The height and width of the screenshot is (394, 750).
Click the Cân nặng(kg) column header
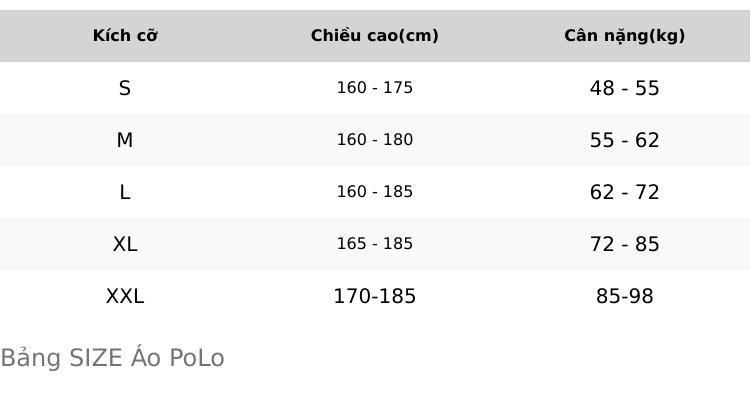tap(624, 35)
